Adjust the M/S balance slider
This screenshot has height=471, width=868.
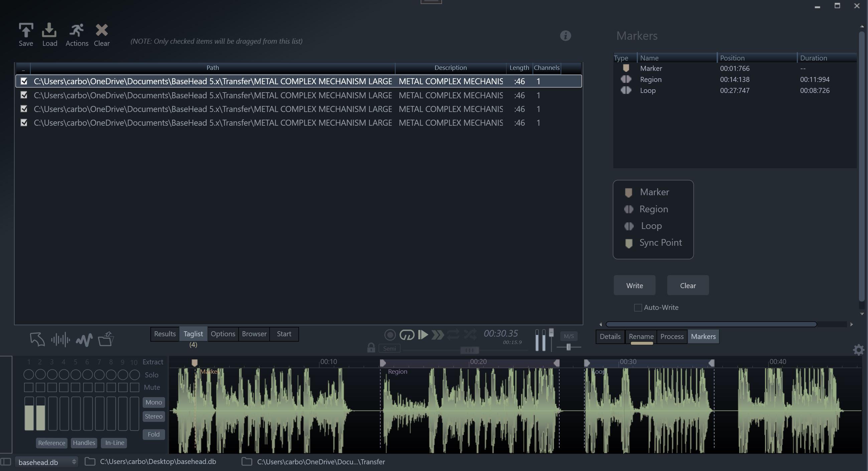[x=568, y=347]
